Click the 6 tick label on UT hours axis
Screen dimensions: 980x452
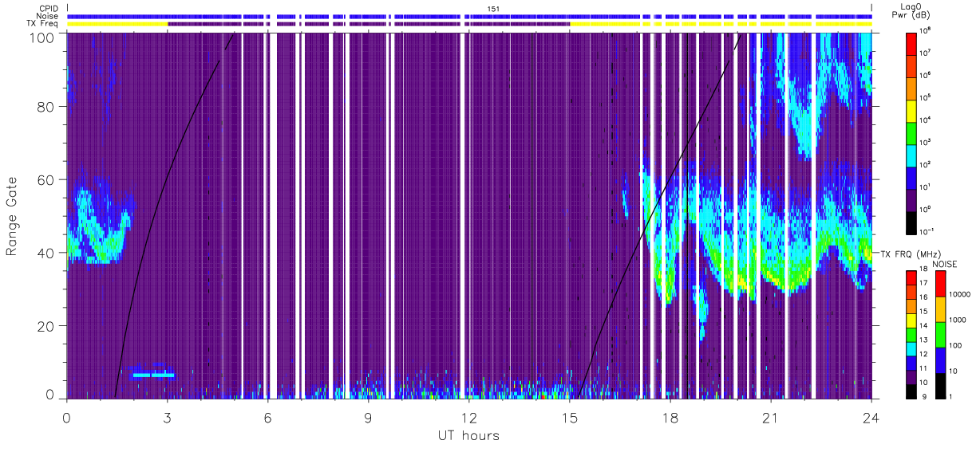point(267,418)
